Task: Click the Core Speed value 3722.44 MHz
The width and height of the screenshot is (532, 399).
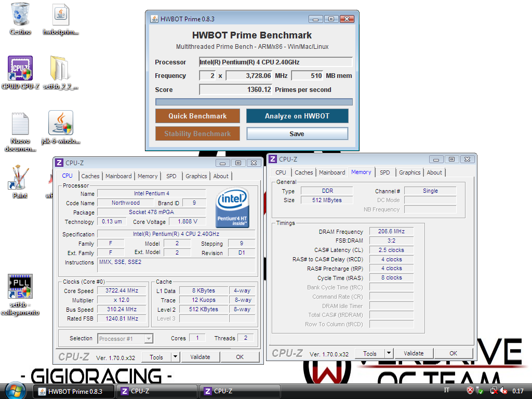Action: point(122,290)
